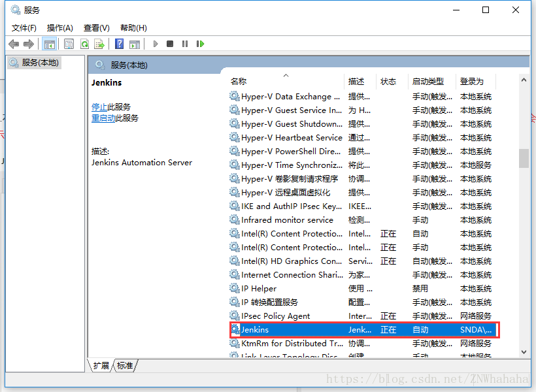The image size is (536, 392).
Task: Open the Properties toolbar icon
Action: coord(69,44)
